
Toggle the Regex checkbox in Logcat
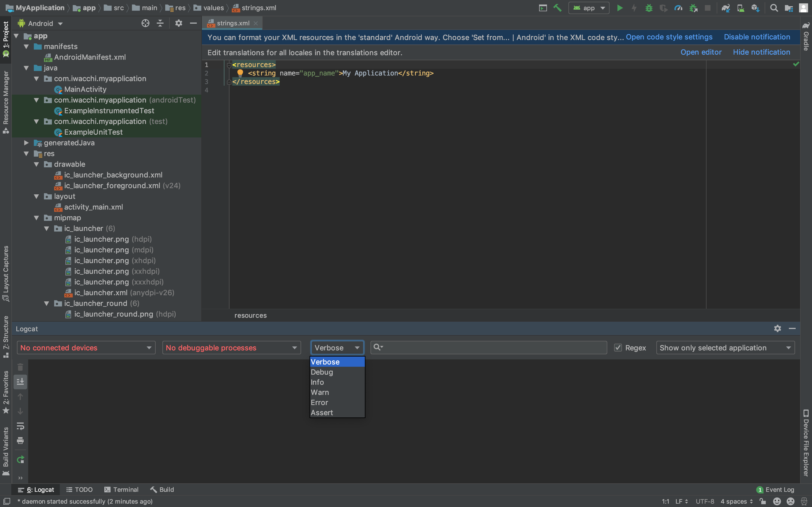click(x=618, y=348)
